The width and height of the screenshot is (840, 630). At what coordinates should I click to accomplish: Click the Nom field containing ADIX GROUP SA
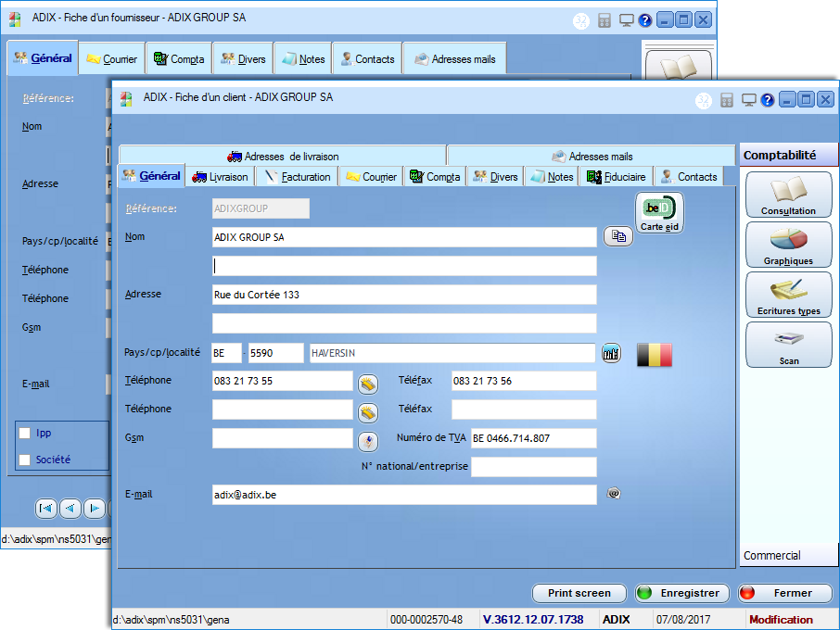(x=404, y=237)
